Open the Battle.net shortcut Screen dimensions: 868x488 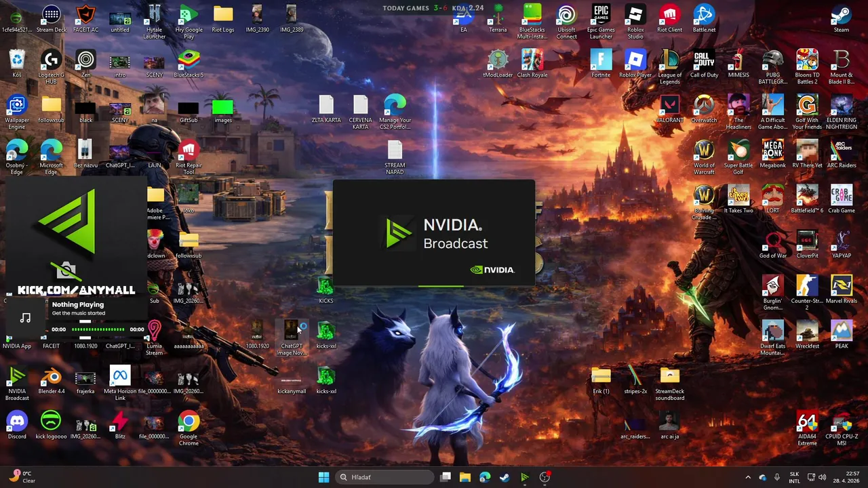point(704,19)
